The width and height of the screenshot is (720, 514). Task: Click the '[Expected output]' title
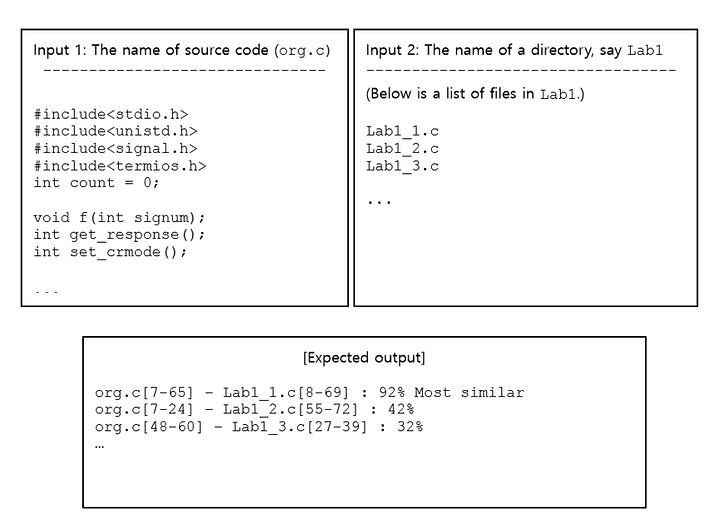point(364,358)
